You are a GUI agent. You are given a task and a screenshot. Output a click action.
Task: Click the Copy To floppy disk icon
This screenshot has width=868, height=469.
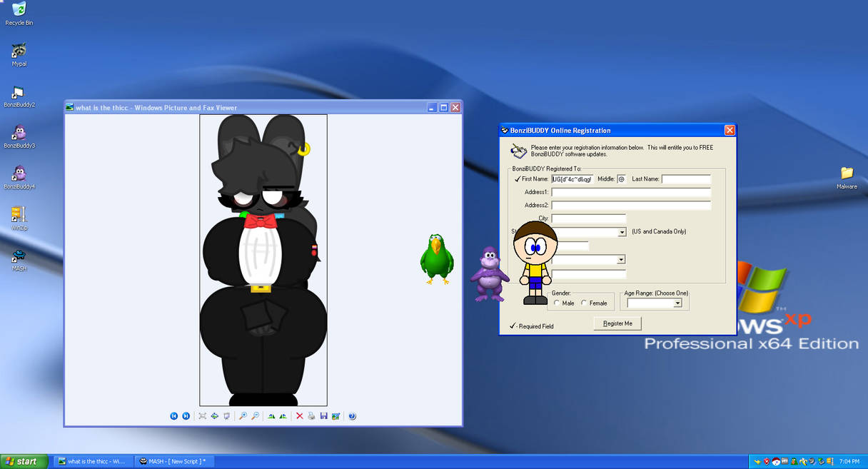[323, 416]
